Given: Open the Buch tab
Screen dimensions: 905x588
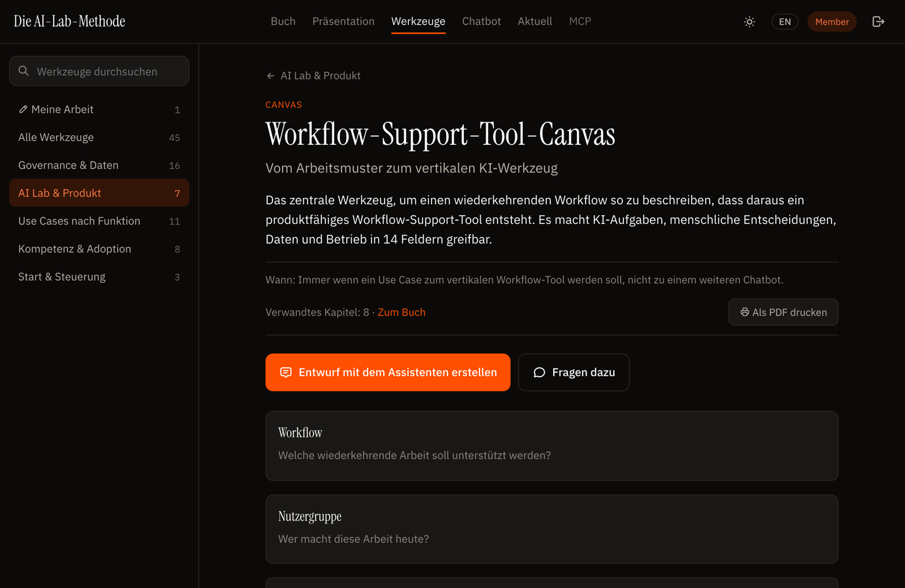Looking at the screenshot, I should [283, 21].
